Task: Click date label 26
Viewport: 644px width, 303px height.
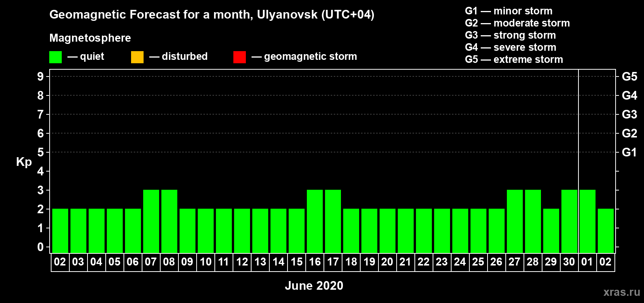Action: coord(496,262)
